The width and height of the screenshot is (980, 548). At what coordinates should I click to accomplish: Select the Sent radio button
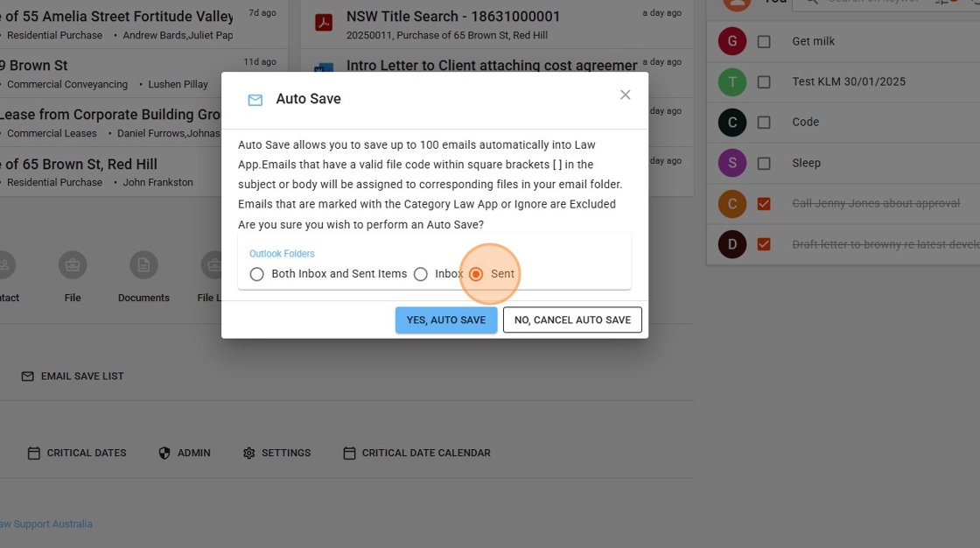[x=476, y=274]
